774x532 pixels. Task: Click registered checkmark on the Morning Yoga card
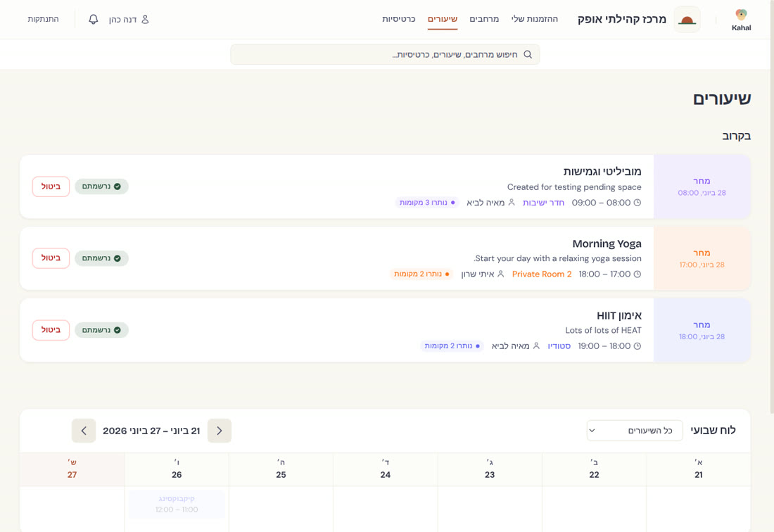(x=118, y=258)
